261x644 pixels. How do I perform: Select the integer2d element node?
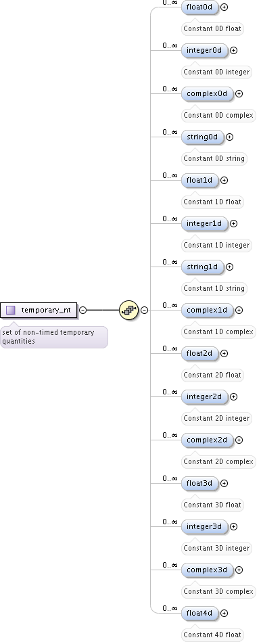pyautogui.click(x=204, y=396)
